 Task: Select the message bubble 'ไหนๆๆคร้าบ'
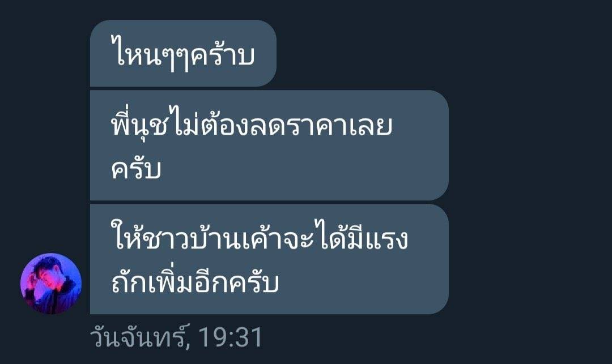(x=183, y=53)
